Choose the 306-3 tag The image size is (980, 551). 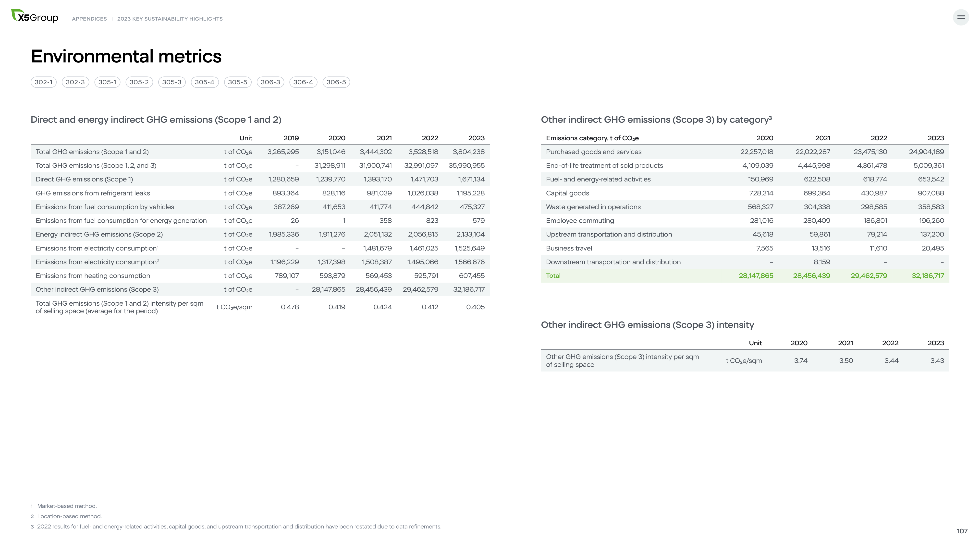click(x=270, y=82)
